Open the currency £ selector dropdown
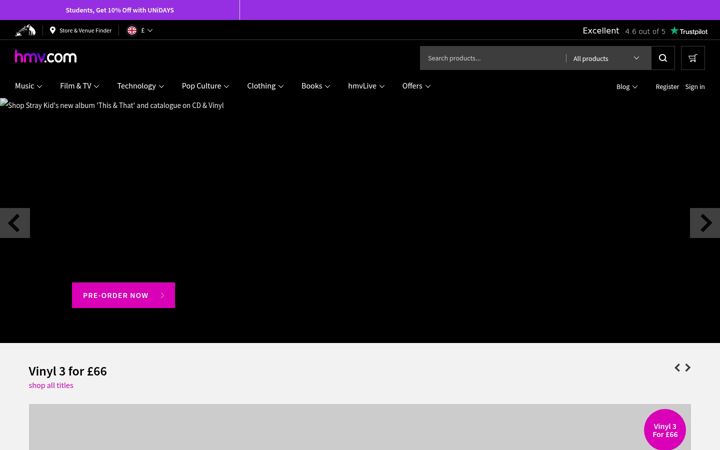720x450 pixels. (146, 30)
